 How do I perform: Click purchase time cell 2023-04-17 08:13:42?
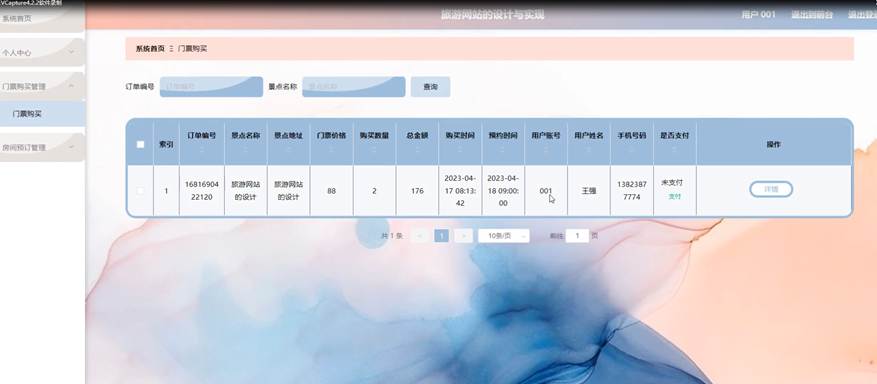(460, 191)
